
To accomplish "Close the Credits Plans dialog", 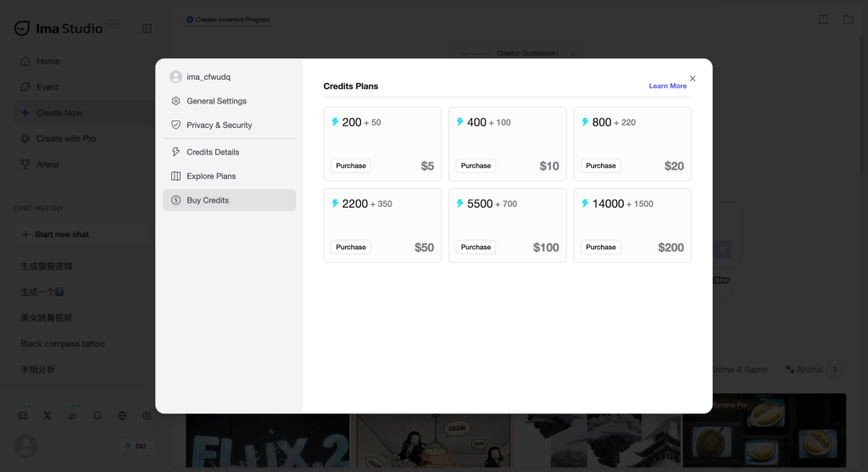I will coord(693,79).
